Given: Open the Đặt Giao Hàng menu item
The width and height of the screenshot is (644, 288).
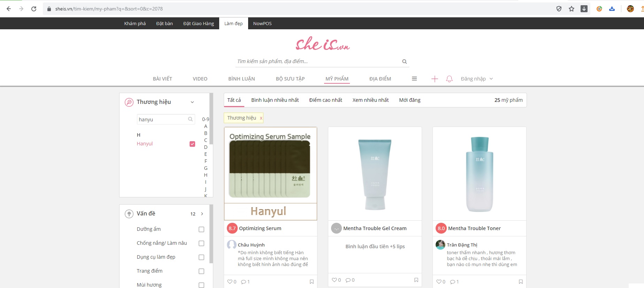Looking at the screenshot, I should click(199, 23).
